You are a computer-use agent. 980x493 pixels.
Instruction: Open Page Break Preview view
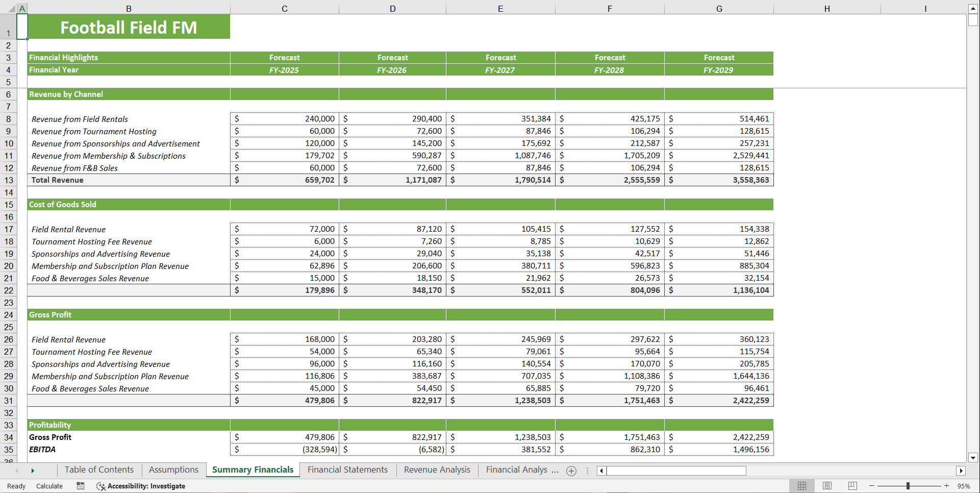pyautogui.click(x=851, y=486)
